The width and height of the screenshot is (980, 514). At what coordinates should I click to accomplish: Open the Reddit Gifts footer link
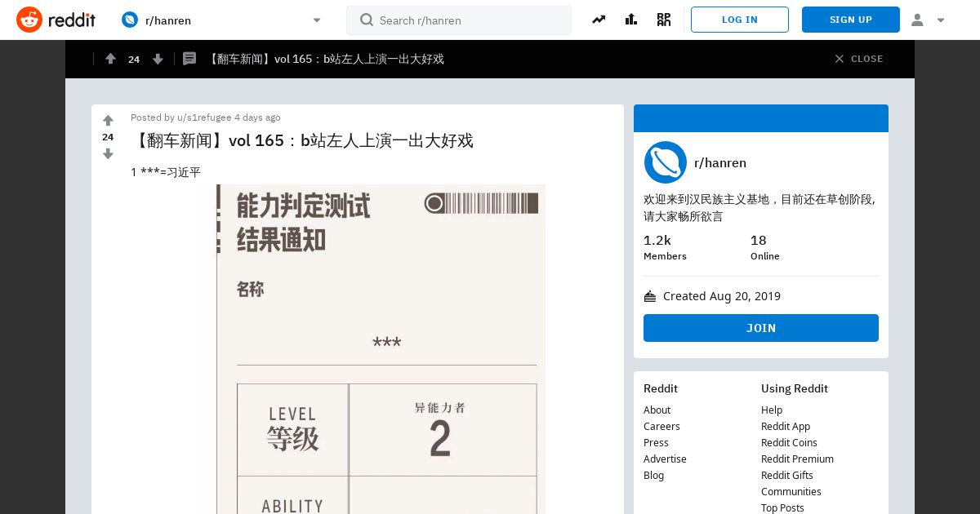pyautogui.click(x=787, y=476)
